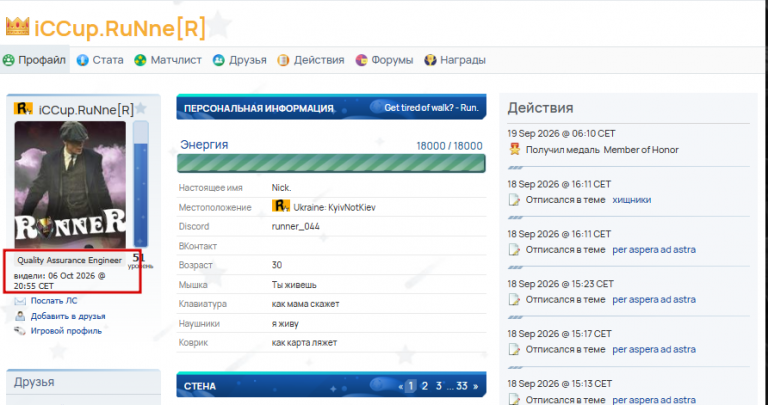Click the Игровой профиль gamepad icon
Viewport: 768px width, 405px height.
point(20,331)
